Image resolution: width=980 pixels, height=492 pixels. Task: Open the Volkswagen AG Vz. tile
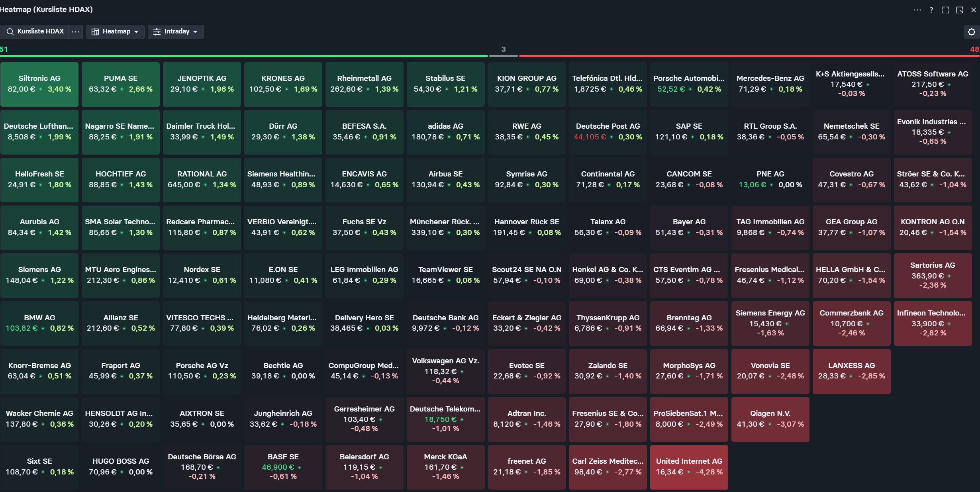(x=446, y=371)
